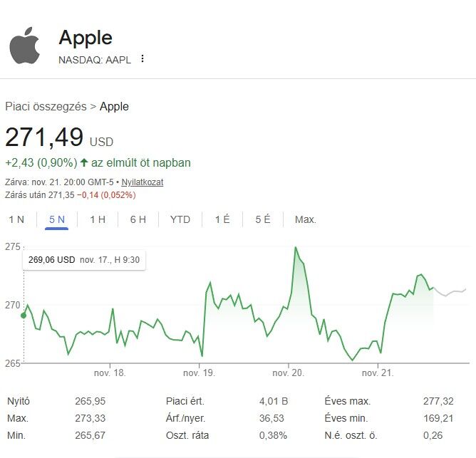476x458 pixels.
Task: Click the Piaci összegzés breadcrumb link
Action: tap(46, 107)
